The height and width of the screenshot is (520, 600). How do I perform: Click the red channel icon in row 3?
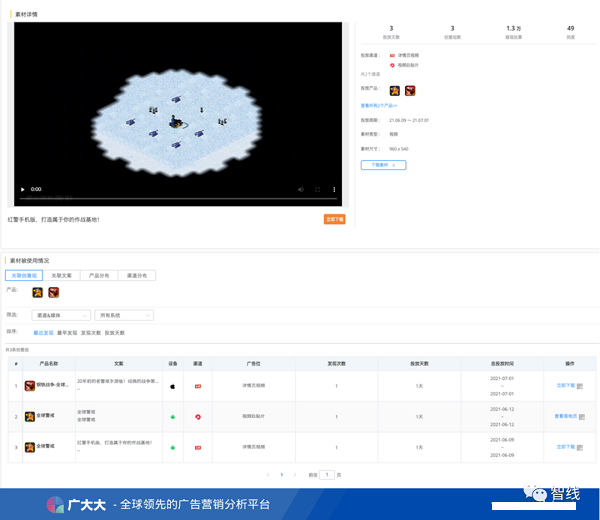point(198,448)
